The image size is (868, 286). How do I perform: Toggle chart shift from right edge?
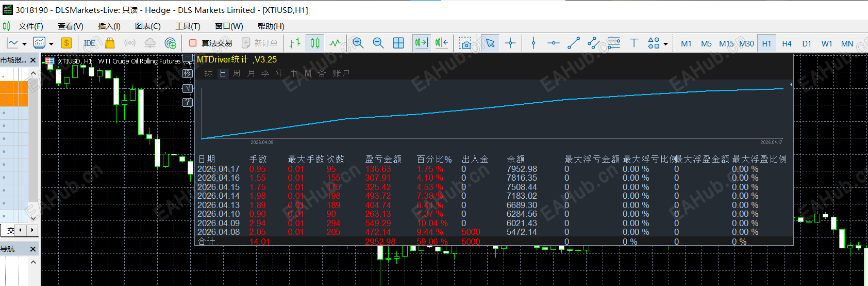[x=442, y=43]
